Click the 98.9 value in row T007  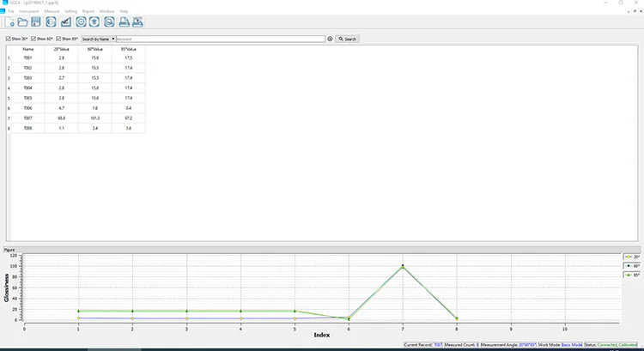[62, 118]
